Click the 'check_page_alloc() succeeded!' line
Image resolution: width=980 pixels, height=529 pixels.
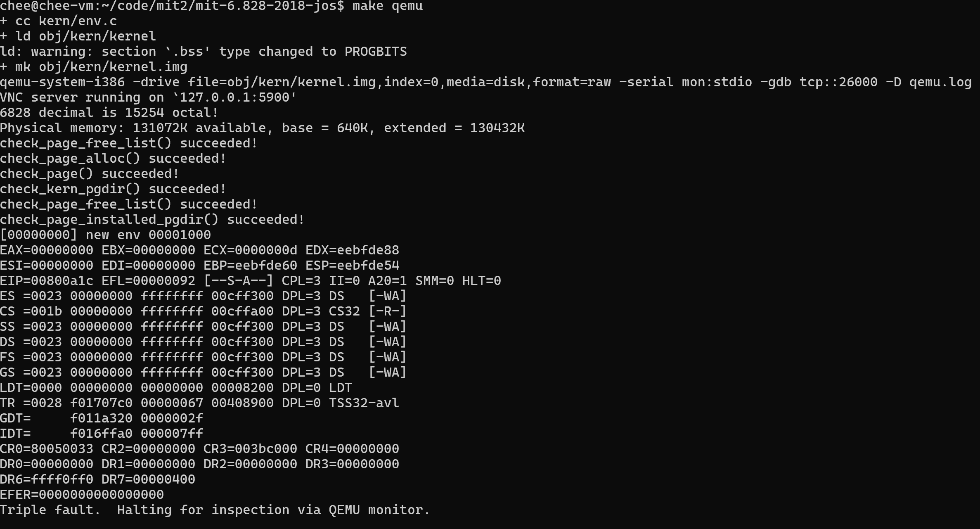[113, 159]
